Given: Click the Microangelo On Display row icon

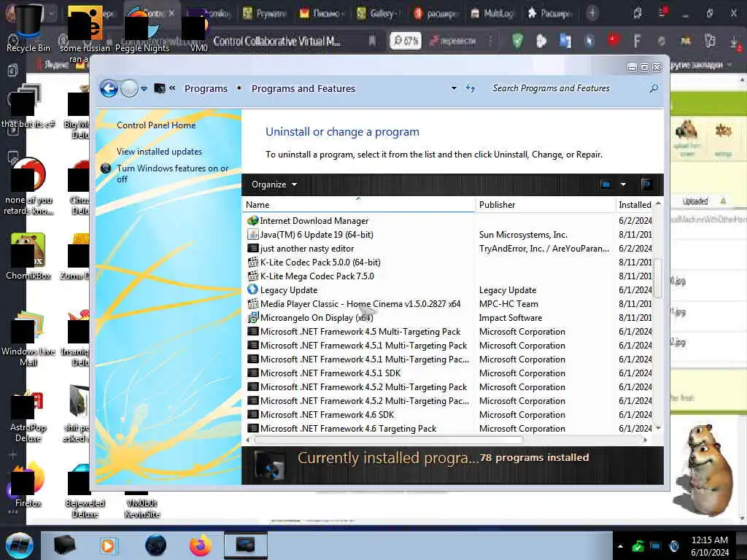Looking at the screenshot, I should [253, 317].
